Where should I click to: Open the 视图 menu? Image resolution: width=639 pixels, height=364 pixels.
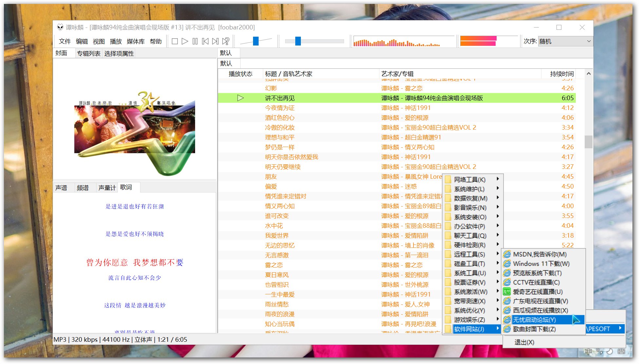pyautogui.click(x=99, y=41)
